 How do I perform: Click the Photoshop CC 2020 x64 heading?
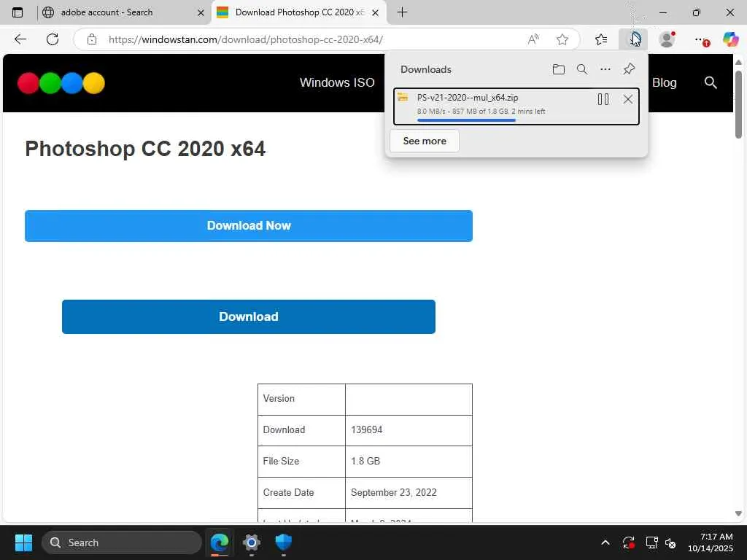coord(145,149)
